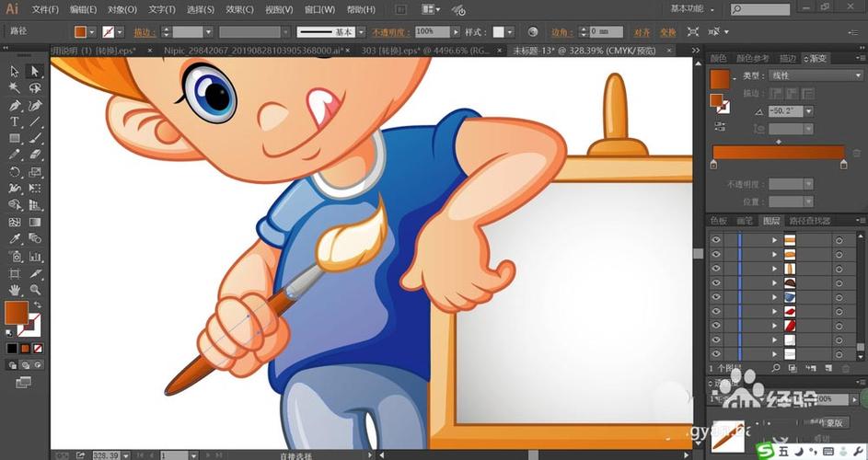The height and width of the screenshot is (460, 868).
Task: Expand the first sublayer disclosure triangle
Action: pyautogui.click(x=774, y=240)
